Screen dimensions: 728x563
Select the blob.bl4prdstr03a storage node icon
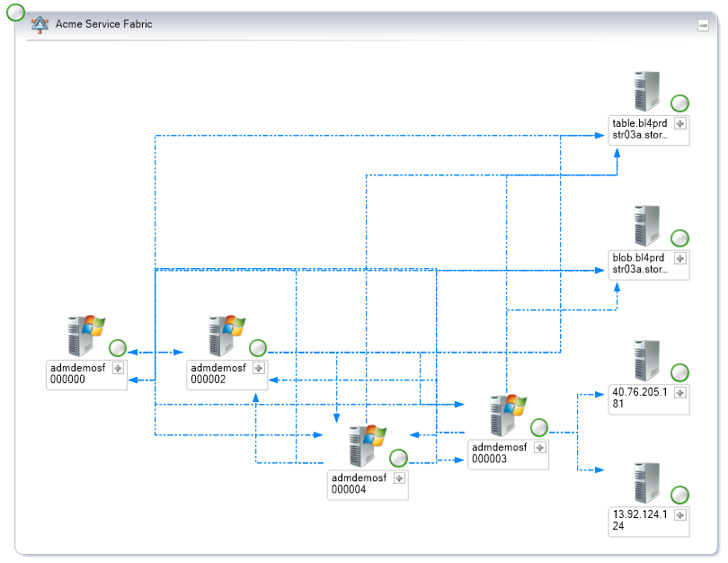click(x=645, y=223)
